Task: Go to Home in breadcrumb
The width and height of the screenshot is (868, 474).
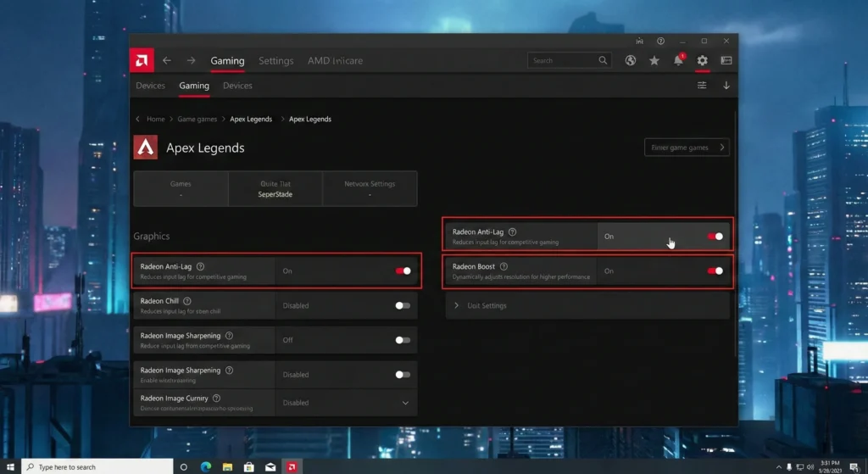Action: (x=156, y=119)
